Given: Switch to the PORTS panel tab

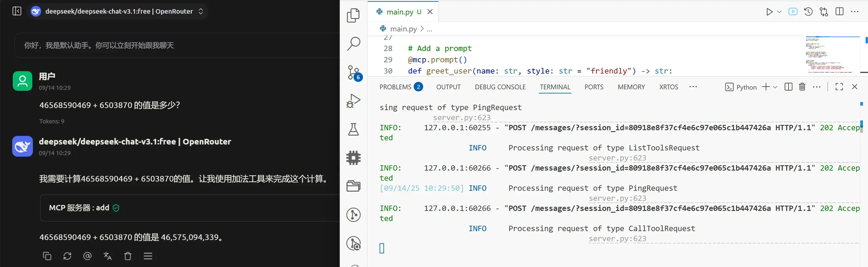Looking at the screenshot, I should [x=594, y=87].
